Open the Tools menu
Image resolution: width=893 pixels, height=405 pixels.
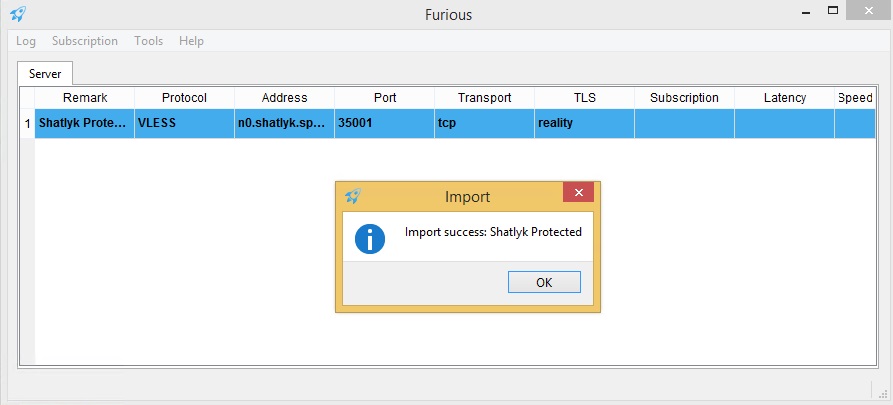click(x=148, y=41)
